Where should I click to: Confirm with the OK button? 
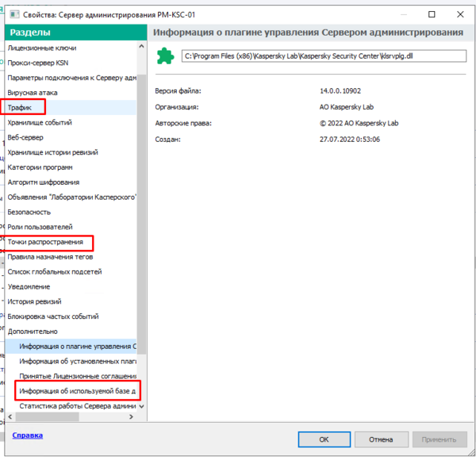[324, 439]
